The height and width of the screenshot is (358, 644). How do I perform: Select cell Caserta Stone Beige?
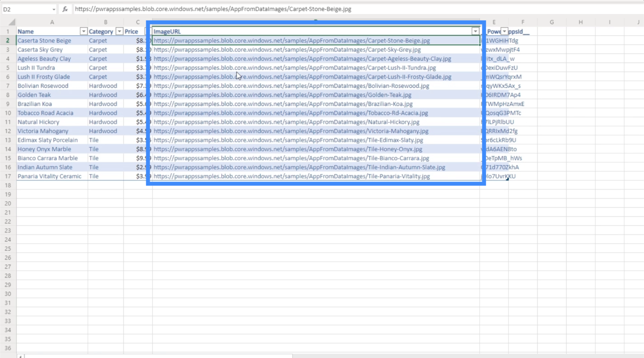pos(52,41)
